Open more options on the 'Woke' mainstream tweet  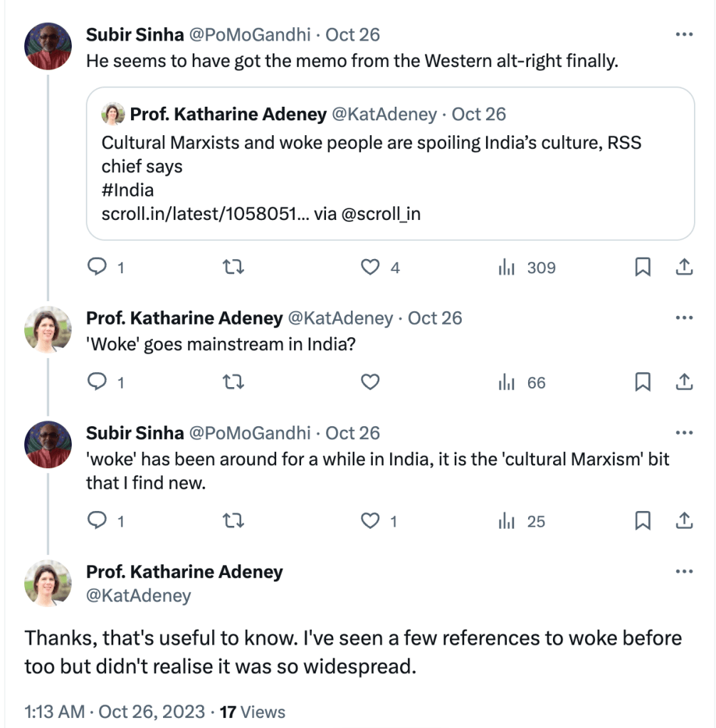(x=683, y=317)
